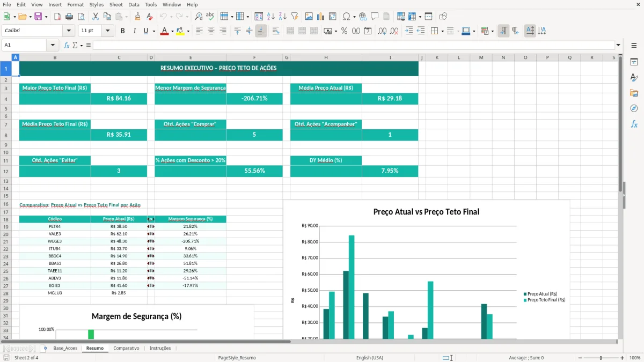Open Special Character dropdown arrow
This screenshot has width=644, height=362.
pos(355,17)
